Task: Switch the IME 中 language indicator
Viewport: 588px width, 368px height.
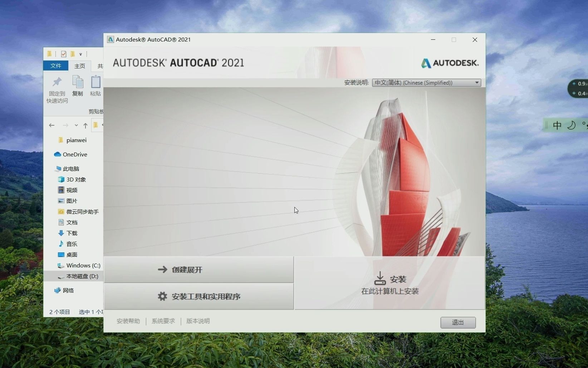Action: click(x=557, y=125)
